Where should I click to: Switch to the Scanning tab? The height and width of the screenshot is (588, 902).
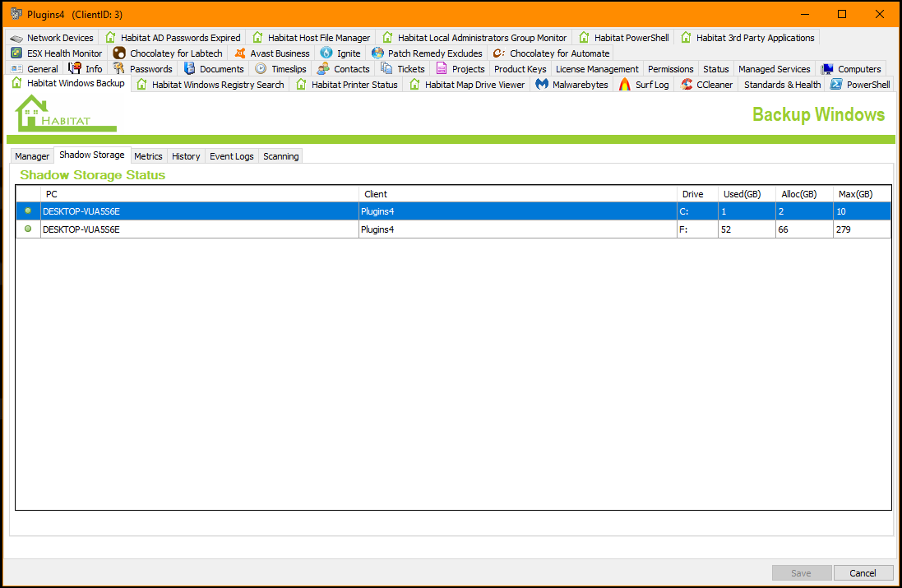pyautogui.click(x=280, y=156)
